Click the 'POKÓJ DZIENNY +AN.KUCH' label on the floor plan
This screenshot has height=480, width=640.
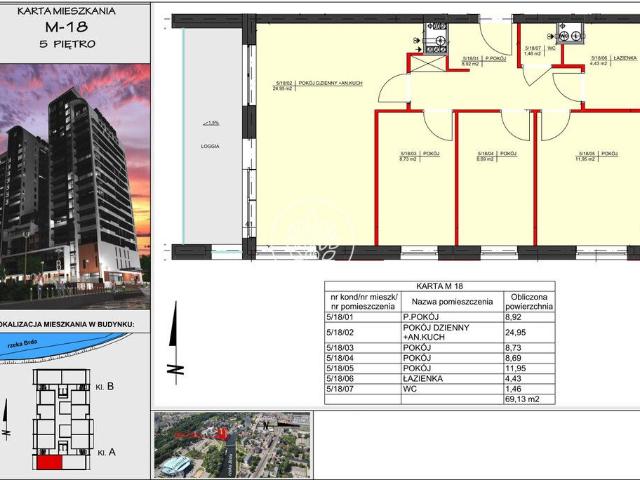coord(330,83)
